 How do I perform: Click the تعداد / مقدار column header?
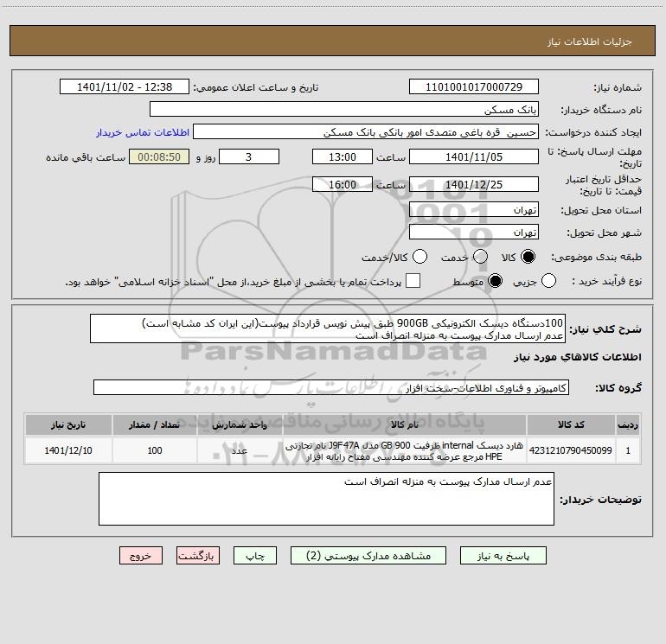pos(155,425)
